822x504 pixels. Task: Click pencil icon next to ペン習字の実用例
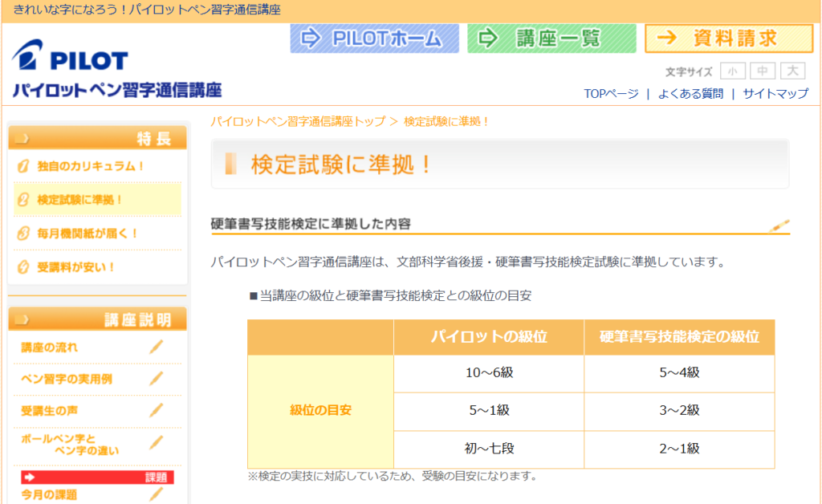coord(157,378)
